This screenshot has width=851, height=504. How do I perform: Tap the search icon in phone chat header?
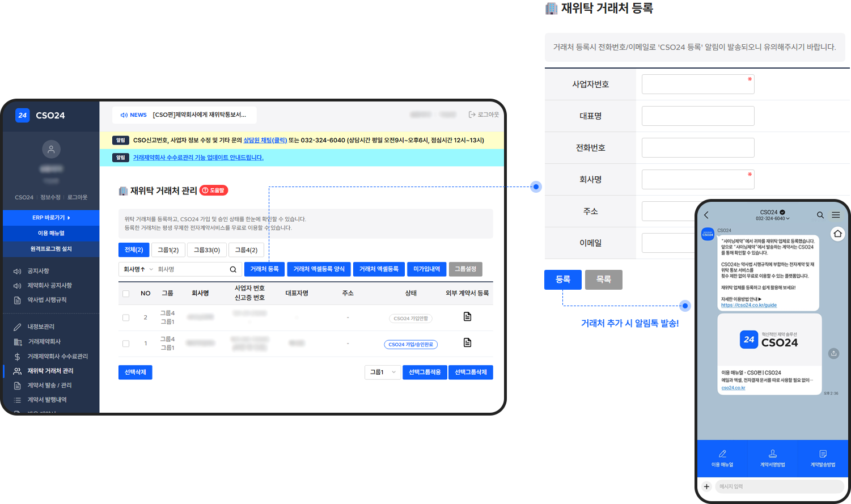[x=820, y=215]
